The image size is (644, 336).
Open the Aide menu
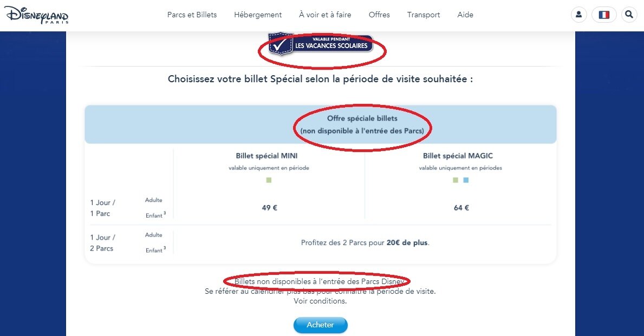pyautogui.click(x=465, y=15)
